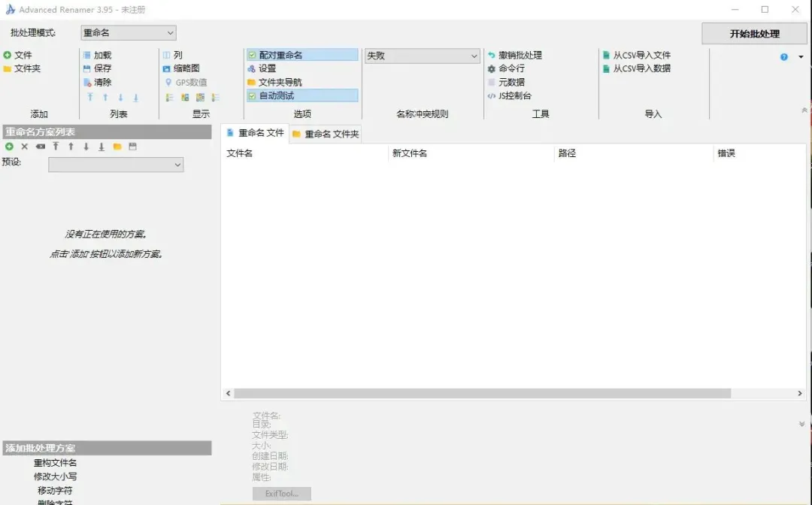The height and width of the screenshot is (505, 812).
Task: Add a method with the green plus in 重命名方案列表
Action: coord(9,147)
